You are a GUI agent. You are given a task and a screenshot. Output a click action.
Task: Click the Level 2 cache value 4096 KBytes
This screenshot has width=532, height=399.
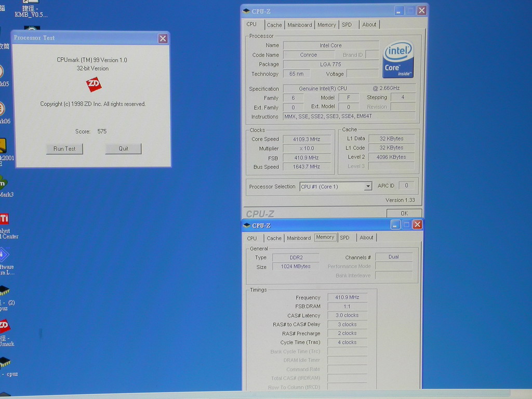pos(392,157)
